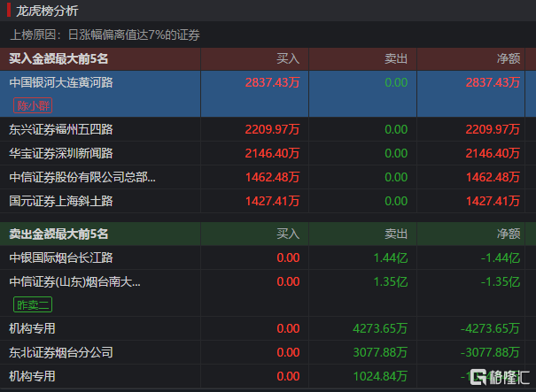Select the 机构专用 row with 4273.65万
Screen dimensions: 536x392
268,328
